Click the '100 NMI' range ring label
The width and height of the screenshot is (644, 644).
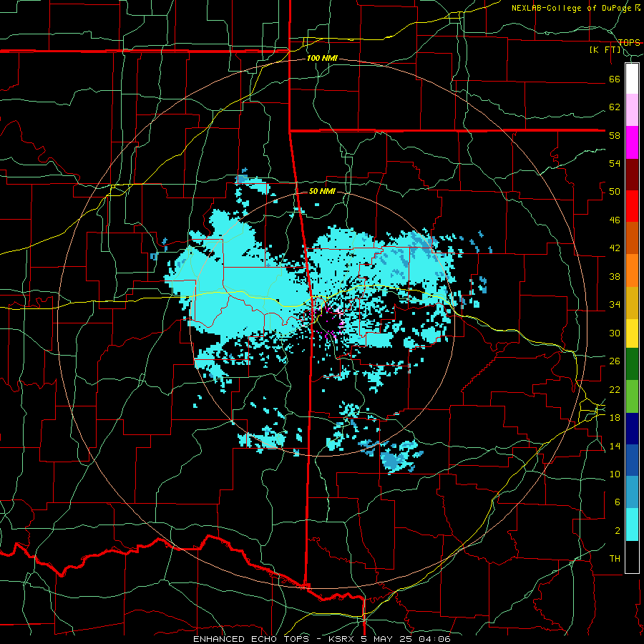[322, 59]
